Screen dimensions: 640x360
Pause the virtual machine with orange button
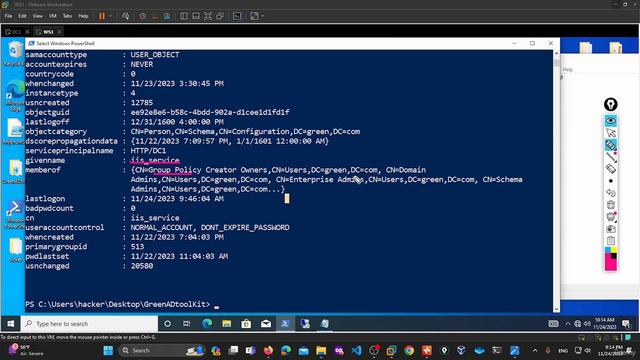tap(102, 16)
